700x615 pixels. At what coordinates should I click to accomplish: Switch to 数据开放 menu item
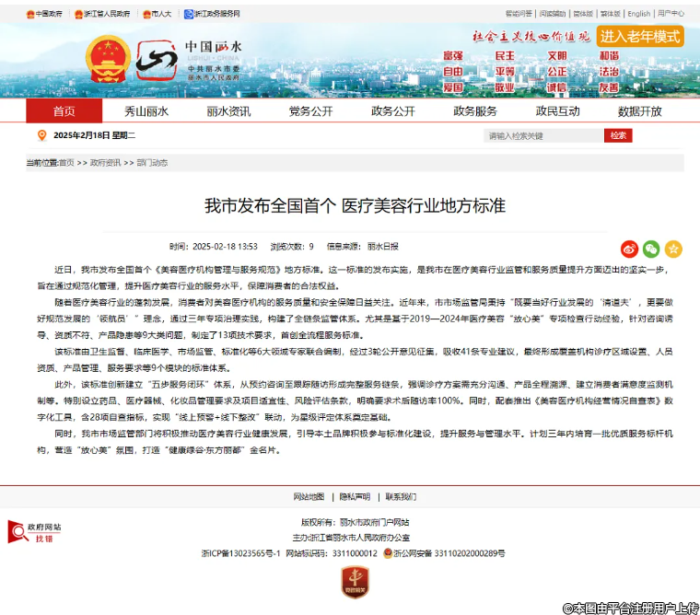pyautogui.click(x=639, y=111)
